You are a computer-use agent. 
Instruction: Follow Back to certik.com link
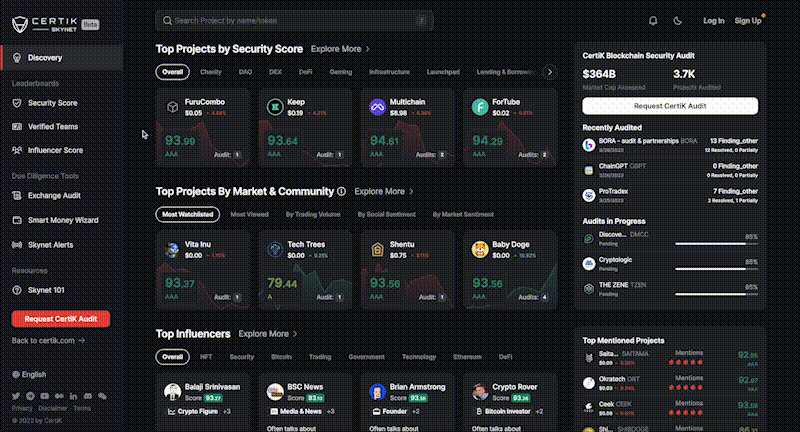click(48, 341)
